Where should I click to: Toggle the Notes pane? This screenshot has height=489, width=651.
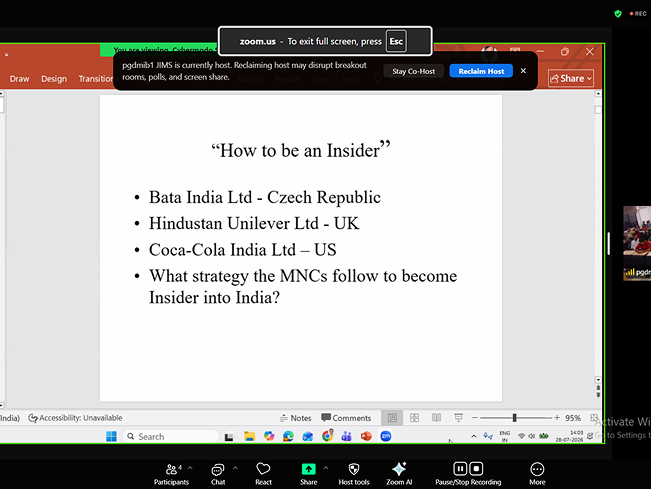[296, 418]
